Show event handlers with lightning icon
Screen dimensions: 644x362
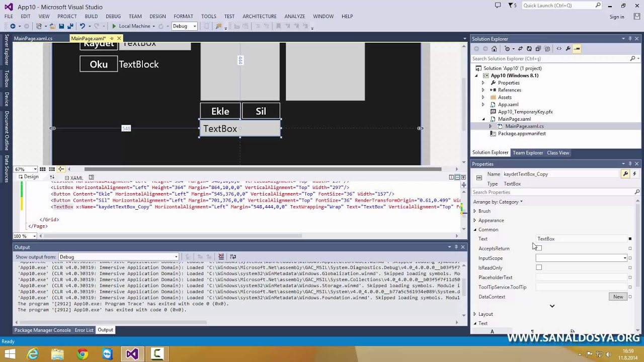pos(634,174)
